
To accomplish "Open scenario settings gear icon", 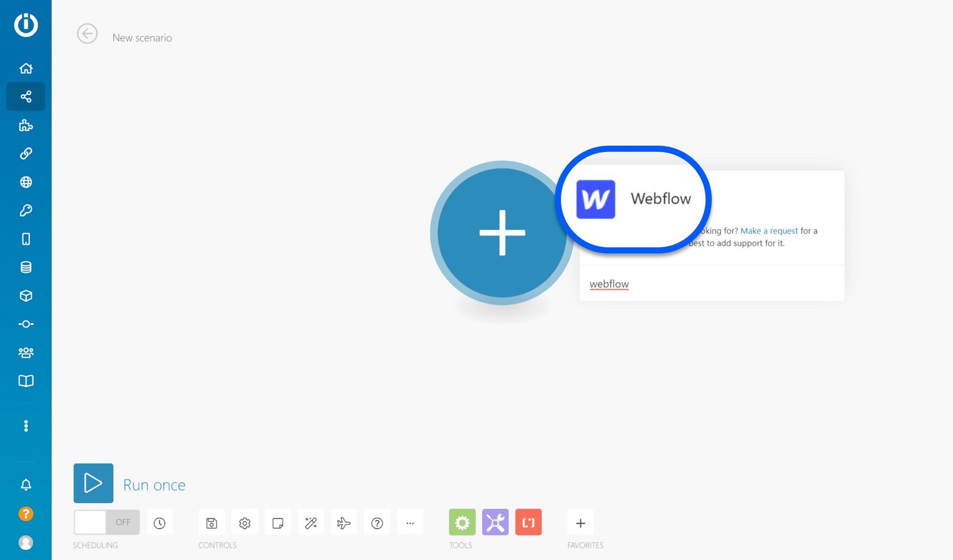I will click(244, 523).
